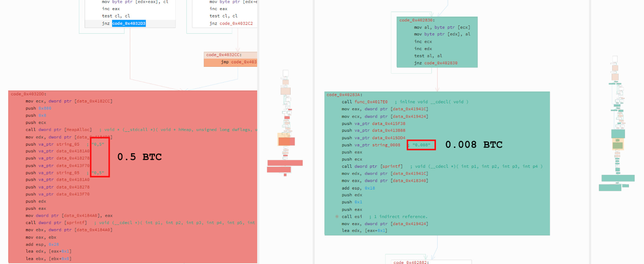Select the push 0x8 instruction line
Viewport: 644px width, 264px height.
[x=36, y=115]
